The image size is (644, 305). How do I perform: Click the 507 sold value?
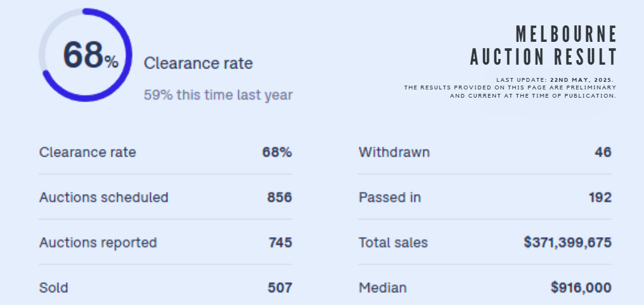[280, 287]
